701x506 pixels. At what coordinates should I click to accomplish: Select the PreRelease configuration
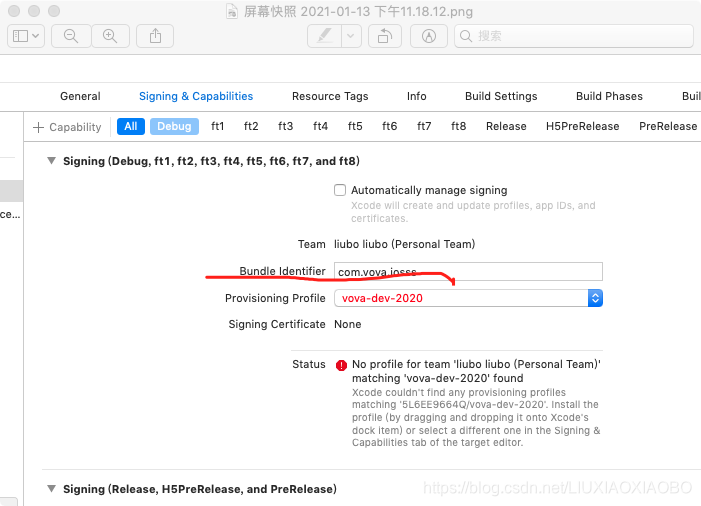668,126
